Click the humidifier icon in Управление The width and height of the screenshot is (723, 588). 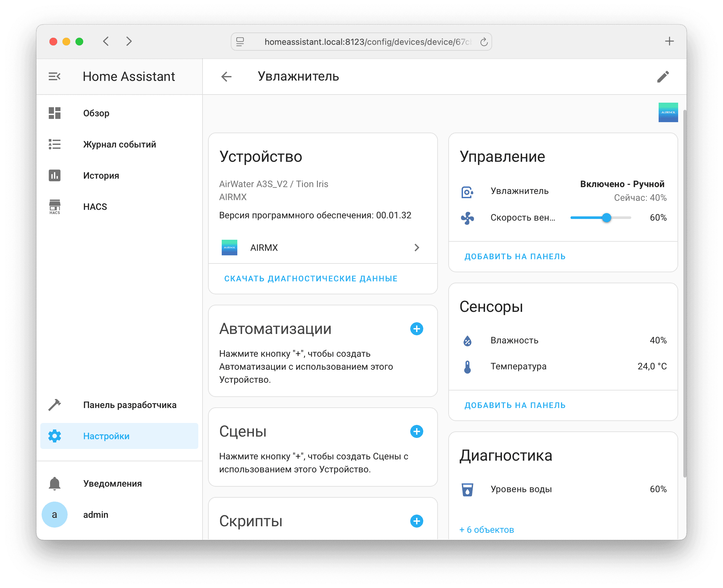pos(467,192)
